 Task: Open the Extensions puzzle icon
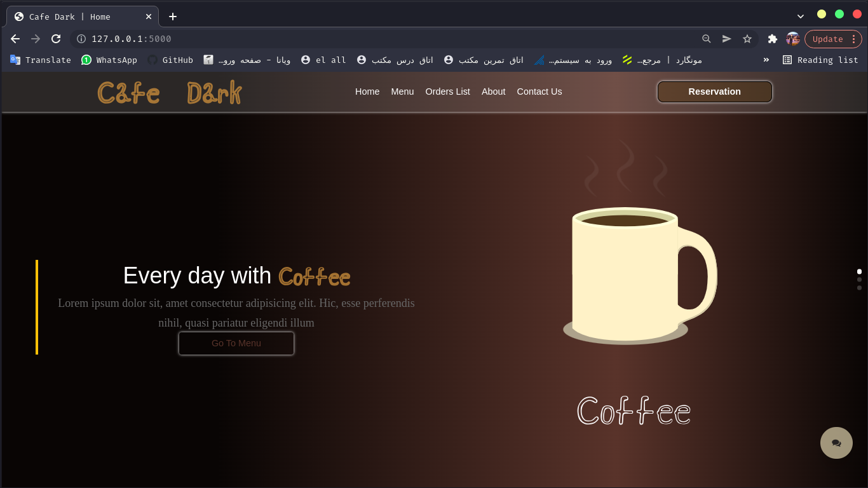click(x=773, y=39)
